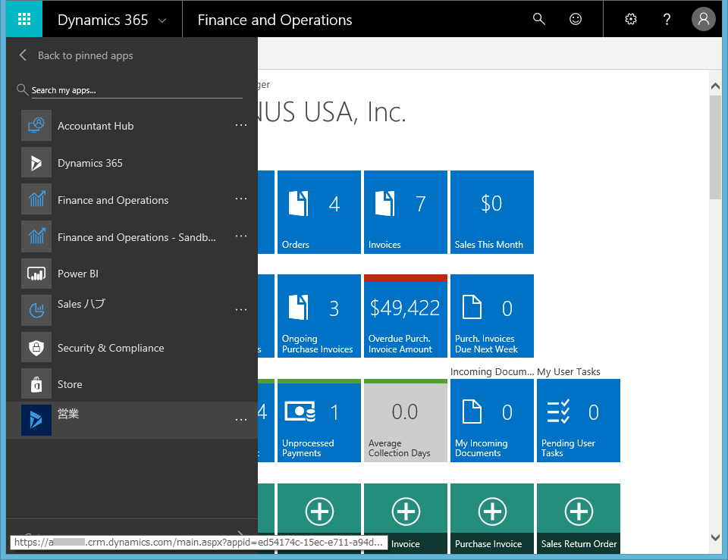Click the Power BI app icon

(x=36, y=274)
